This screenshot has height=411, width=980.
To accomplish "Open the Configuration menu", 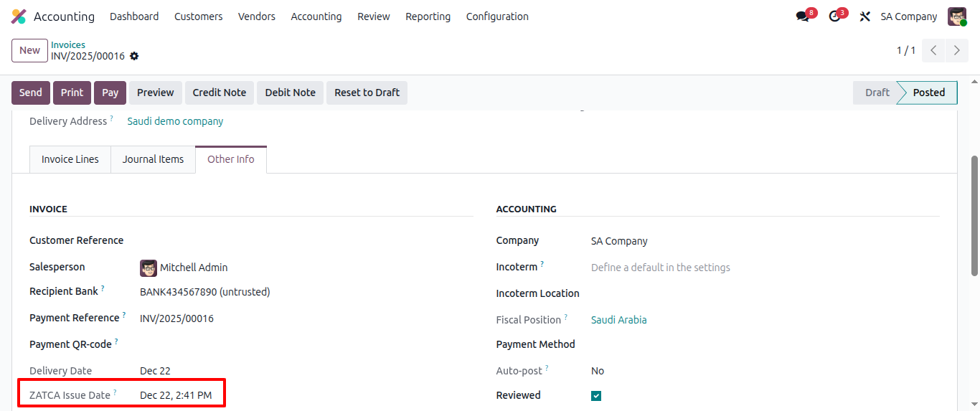I will [x=497, y=16].
